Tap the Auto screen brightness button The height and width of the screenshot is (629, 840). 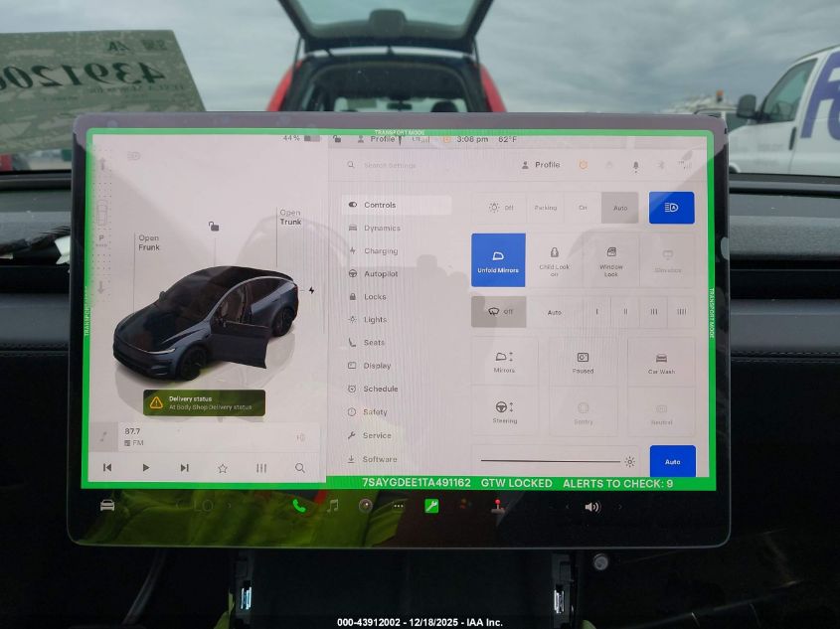(673, 461)
